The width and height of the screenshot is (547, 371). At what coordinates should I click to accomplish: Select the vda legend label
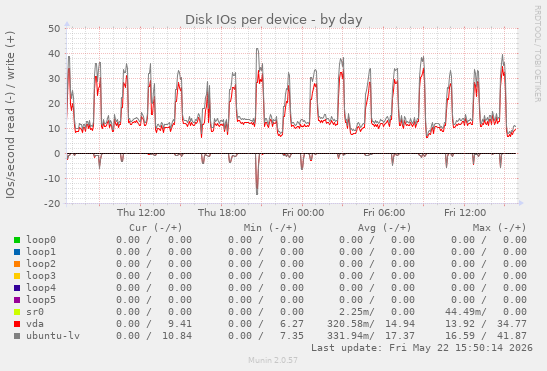35,324
